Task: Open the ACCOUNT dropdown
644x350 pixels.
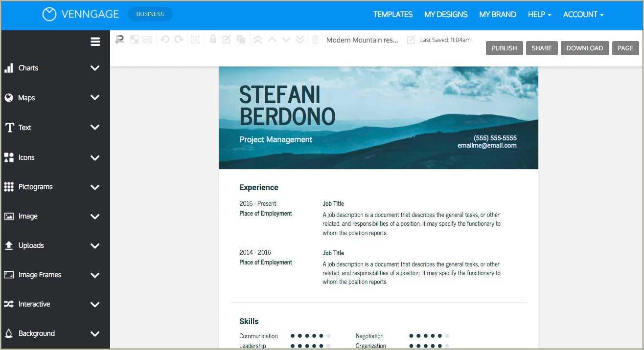Action: point(582,15)
